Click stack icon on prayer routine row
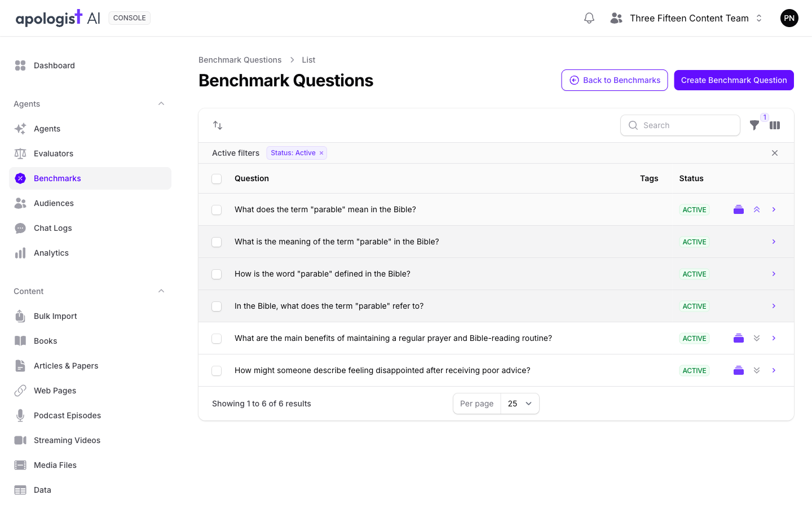 (x=739, y=338)
